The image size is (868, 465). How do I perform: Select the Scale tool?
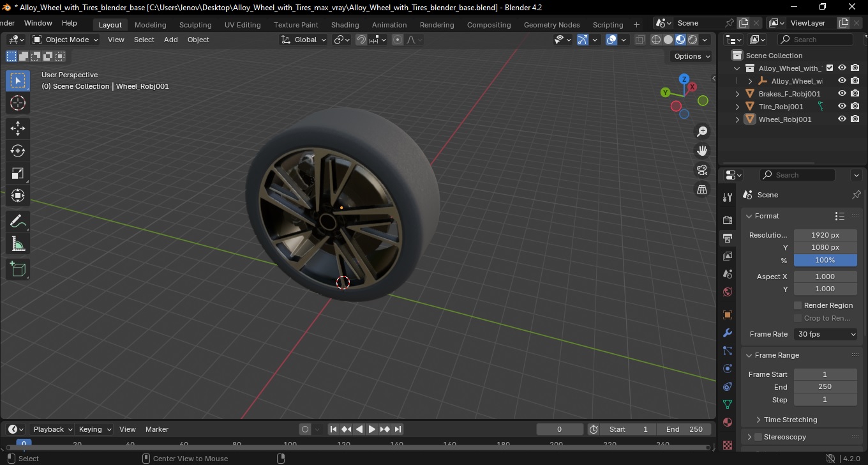click(18, 173)
